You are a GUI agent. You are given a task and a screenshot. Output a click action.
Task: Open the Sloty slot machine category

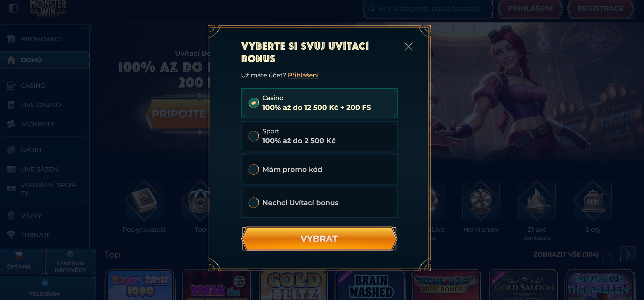593,201
